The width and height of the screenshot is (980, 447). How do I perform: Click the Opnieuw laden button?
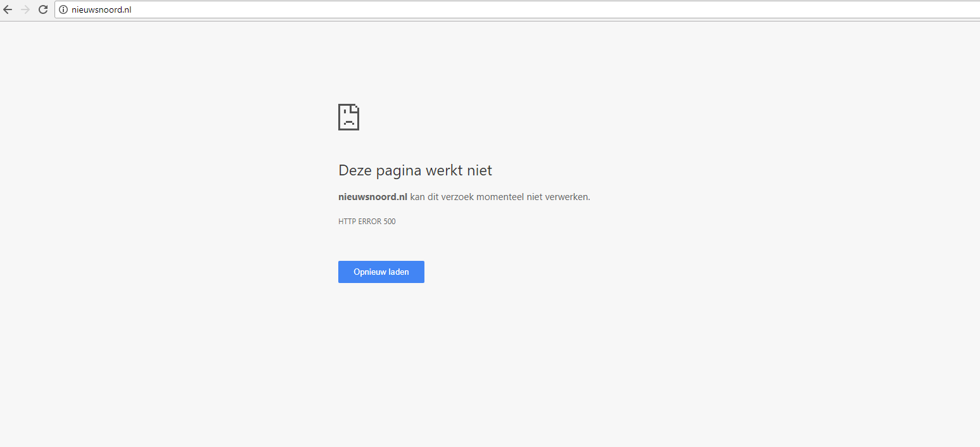[x=381, y=272]
